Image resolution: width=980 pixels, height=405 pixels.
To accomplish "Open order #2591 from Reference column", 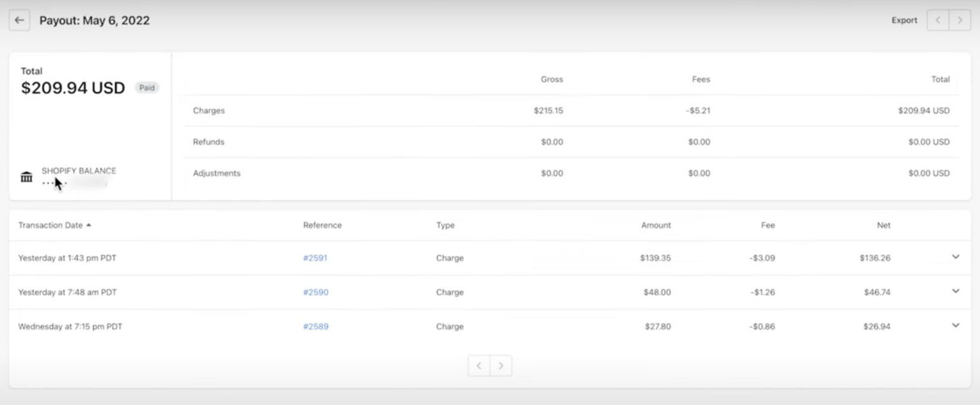I will pyautogui.click(x=315, y=257).
